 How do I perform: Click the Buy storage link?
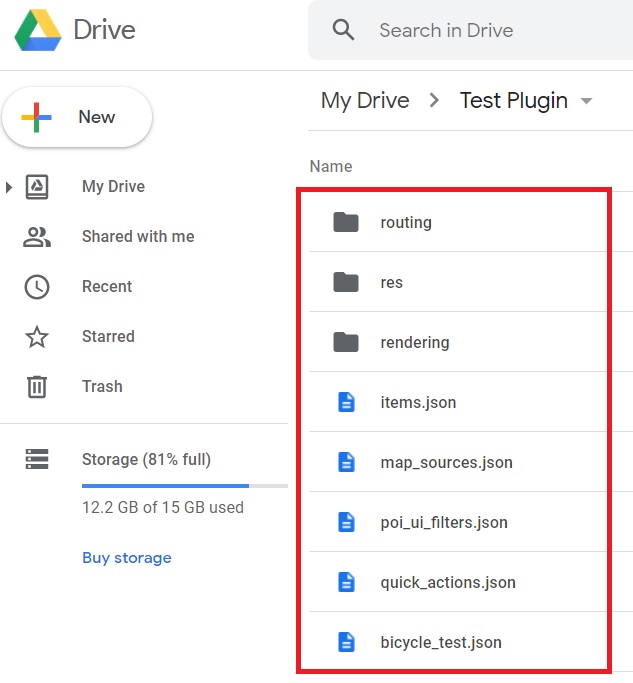click(x=126, y=558)
